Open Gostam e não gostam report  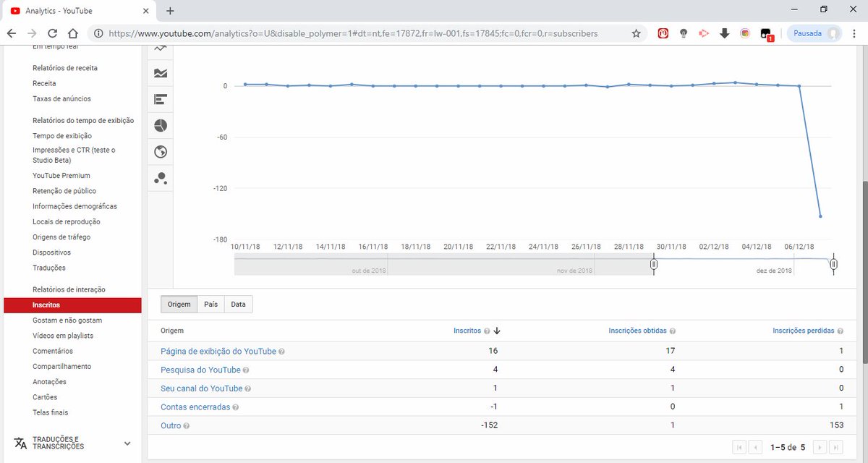pyautogui.click(x=67, y=320)
